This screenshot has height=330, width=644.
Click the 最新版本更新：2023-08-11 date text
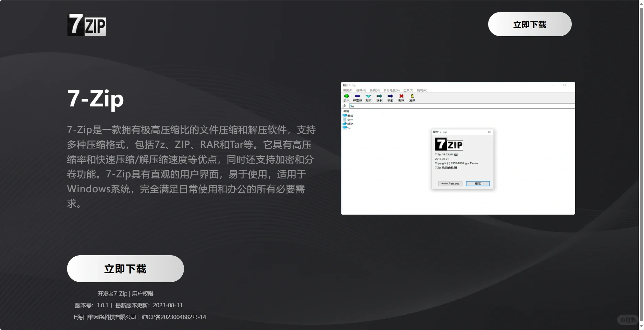[149, 305]
